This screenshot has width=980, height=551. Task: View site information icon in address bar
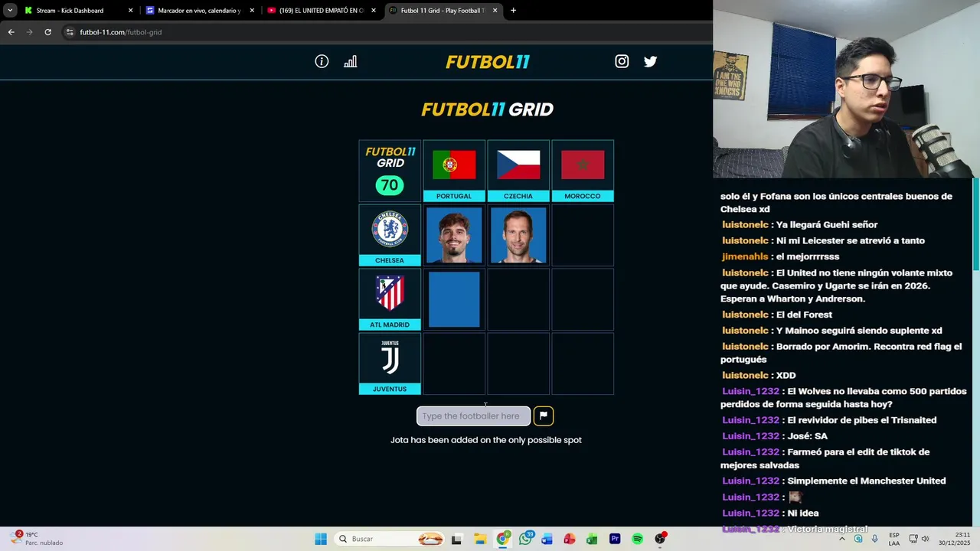pyautogui.click(x=70, y=32)
